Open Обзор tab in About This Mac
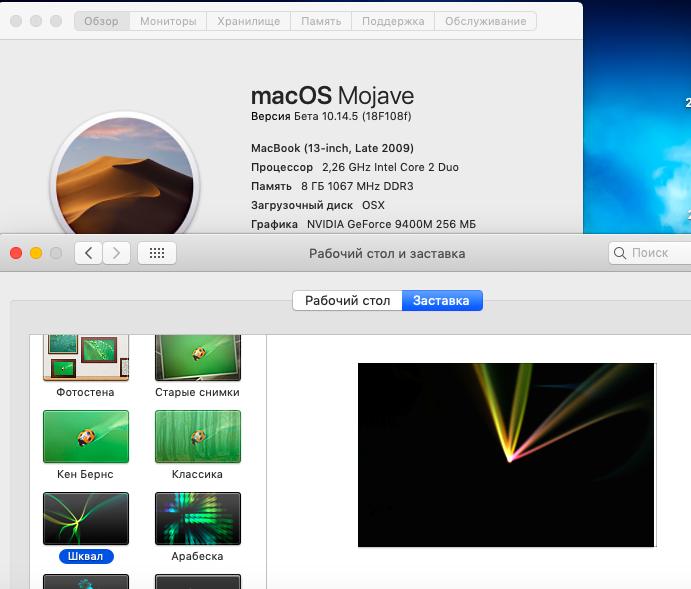 click(x=102, y=21)
